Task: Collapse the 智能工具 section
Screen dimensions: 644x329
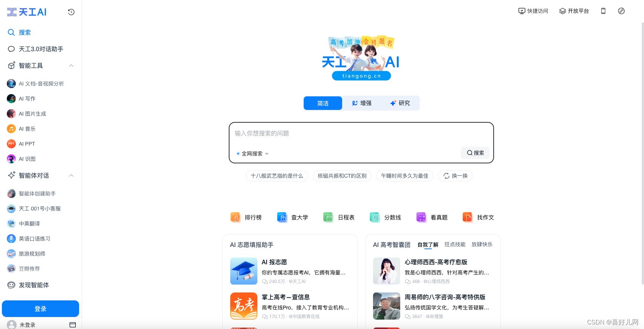Action: pos(71,65)
